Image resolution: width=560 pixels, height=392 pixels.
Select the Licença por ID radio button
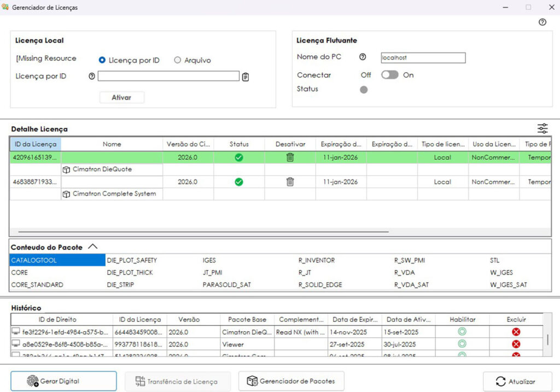(102, 60)
